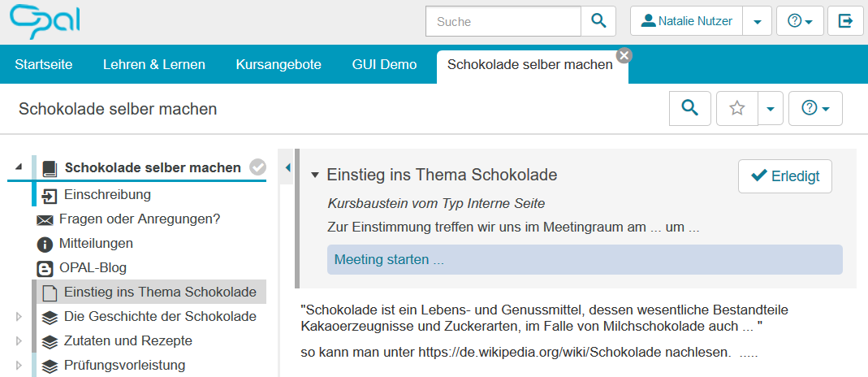
Task: Click the magnifier button next to Suche field
Action: click(598, 21)
